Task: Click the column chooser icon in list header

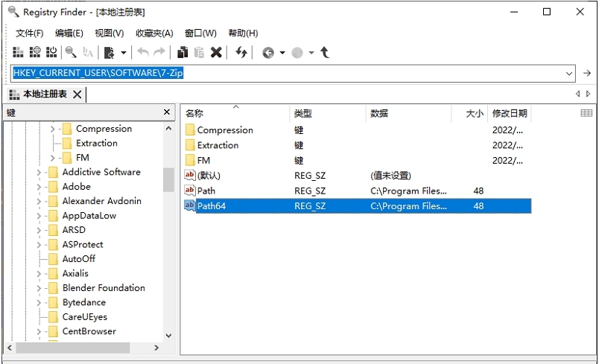Action: pos(586,113)
